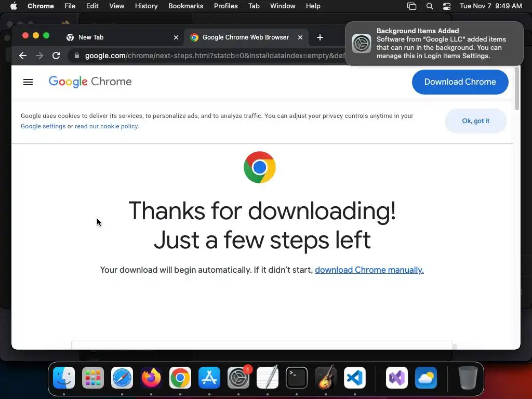The width and height of the screenshot is (532, 399).
Task: Open the Apple menu
Action: point(14,6)
